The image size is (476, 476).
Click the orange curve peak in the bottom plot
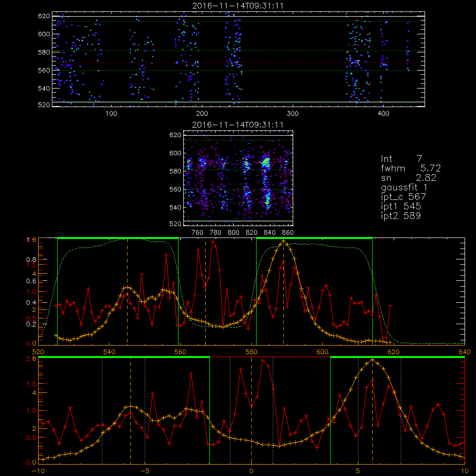coord(373,360)
